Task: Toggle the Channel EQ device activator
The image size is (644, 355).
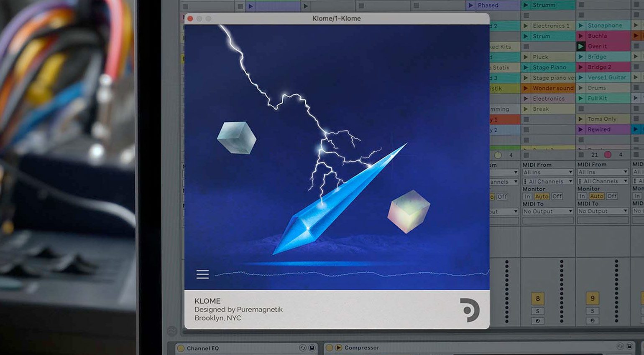Action: (x=181, y=348)
